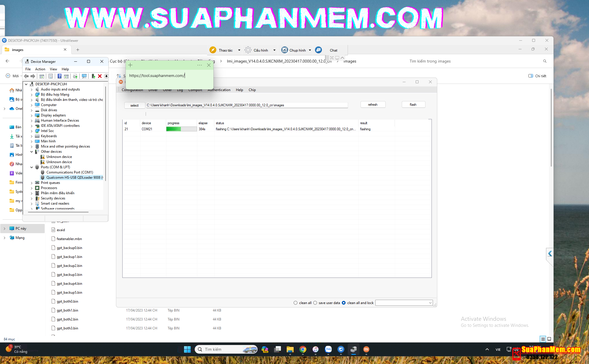Select the Configuration tab in flash tool
The height and width of the screenshot is (364, 589).
coord(132,90)
